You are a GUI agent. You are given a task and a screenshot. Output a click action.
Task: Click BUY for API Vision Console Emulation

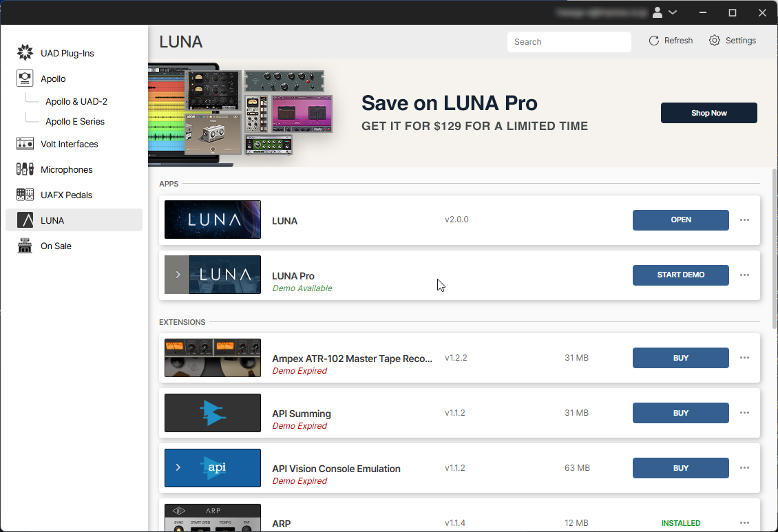pyautogui.click(x=680, y=467)
